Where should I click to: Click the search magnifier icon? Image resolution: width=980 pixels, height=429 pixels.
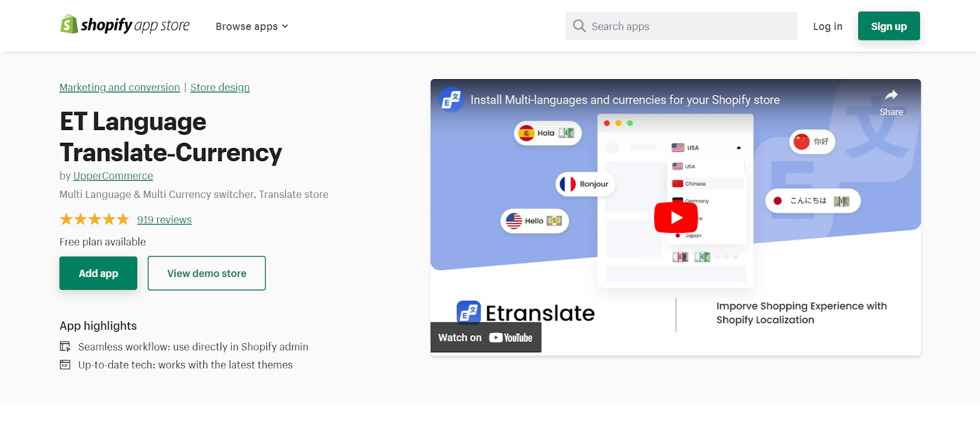(579, 26)
